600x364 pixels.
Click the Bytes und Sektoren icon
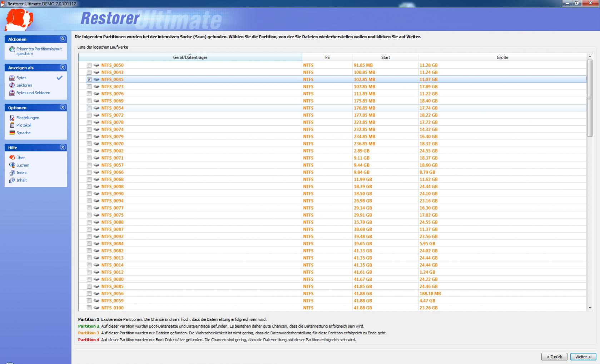pyautogui.click(x=12, y=93)
